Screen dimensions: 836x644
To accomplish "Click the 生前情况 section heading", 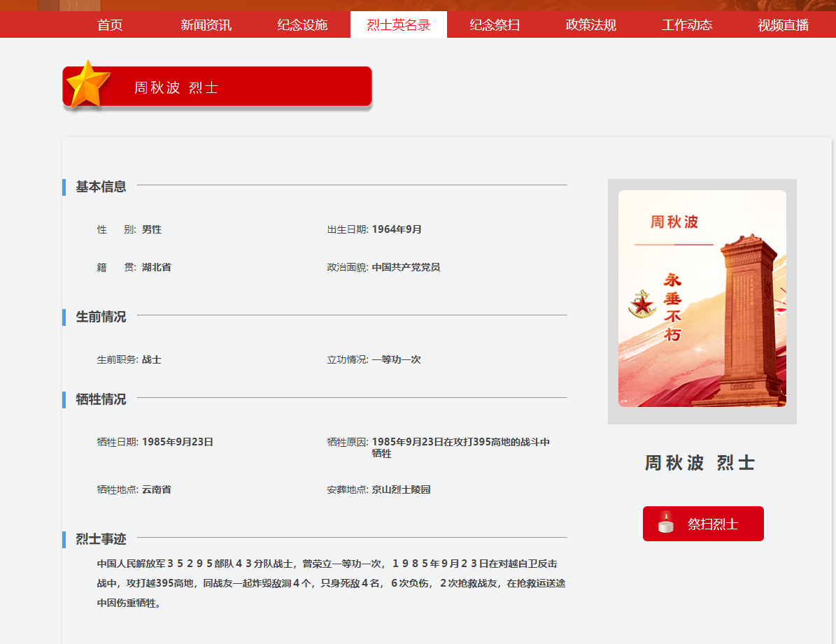I will (x=101, y=317).
